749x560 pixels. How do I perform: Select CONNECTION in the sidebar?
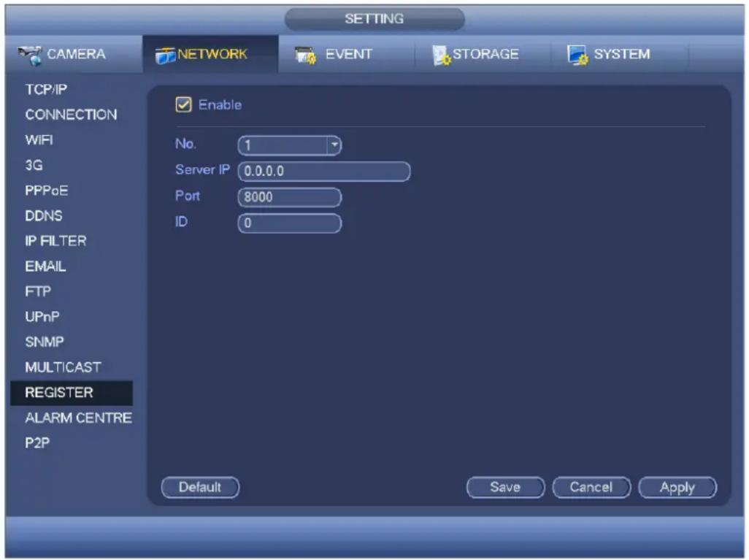[71, 115]
